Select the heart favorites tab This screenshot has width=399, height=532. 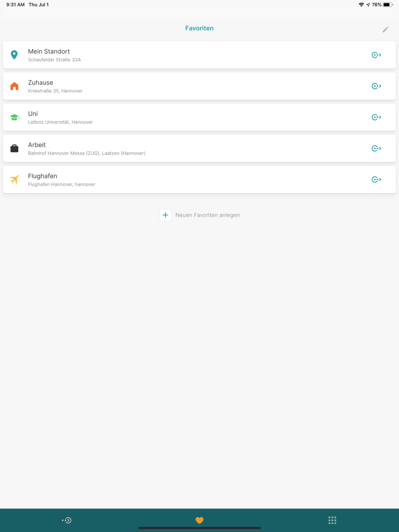(x=199, y=520)
